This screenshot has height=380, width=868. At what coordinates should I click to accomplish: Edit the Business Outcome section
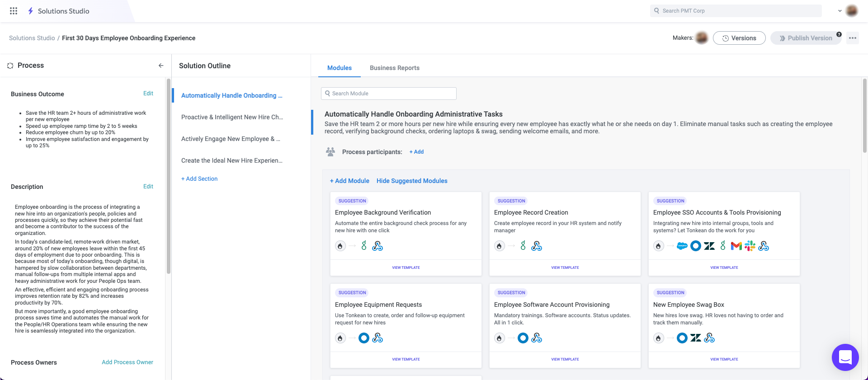(x=148, y=94)
